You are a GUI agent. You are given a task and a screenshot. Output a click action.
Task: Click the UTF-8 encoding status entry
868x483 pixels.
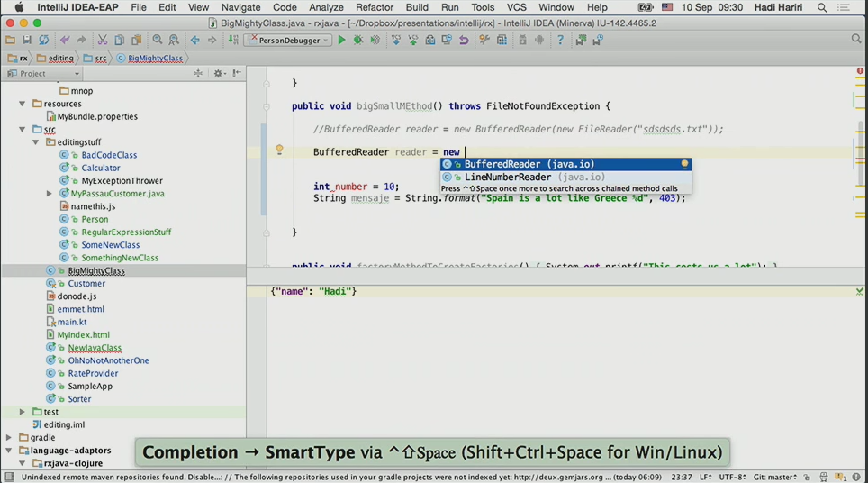click(x=732, y=477)
